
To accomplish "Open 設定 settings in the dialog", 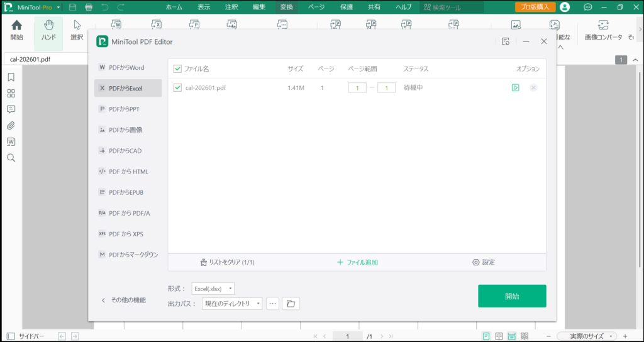I will tap(484, 262).
